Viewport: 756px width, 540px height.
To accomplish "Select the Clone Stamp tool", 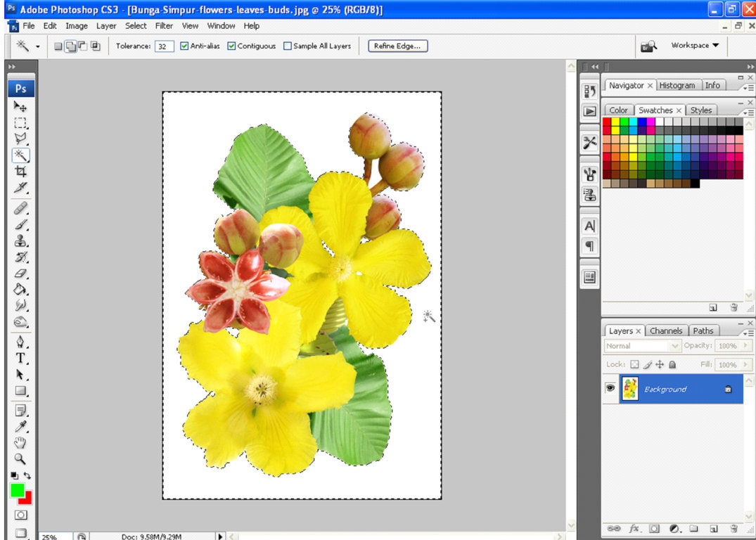I will [x=20, y=240].
